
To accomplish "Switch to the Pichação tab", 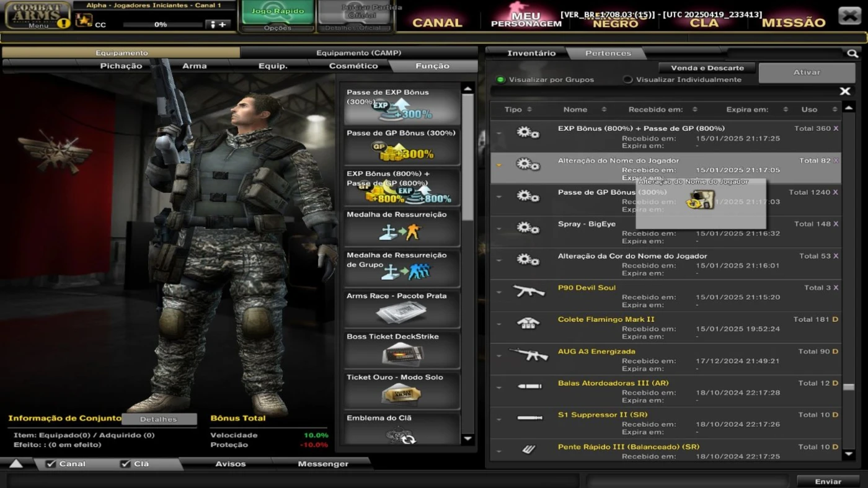I will pyautogui.click(x=121, y=66).
